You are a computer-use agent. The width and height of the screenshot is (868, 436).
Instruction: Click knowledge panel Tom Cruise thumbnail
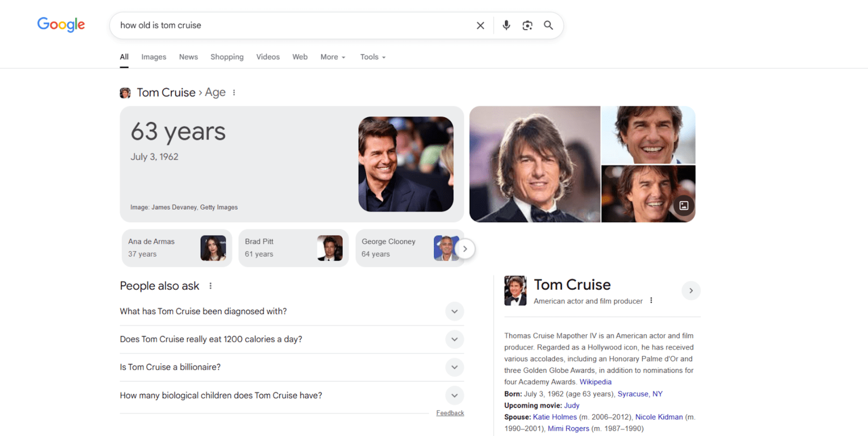coord(515,290)
